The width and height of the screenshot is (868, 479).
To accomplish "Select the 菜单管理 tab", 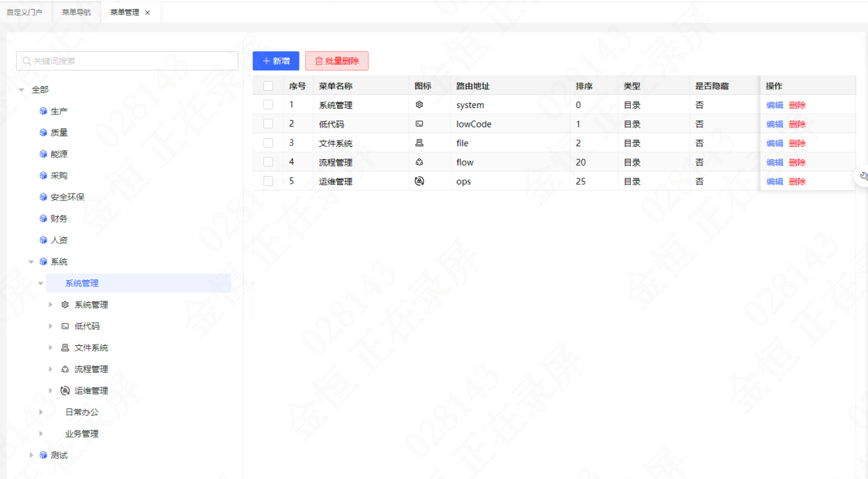I will point(125,12).
